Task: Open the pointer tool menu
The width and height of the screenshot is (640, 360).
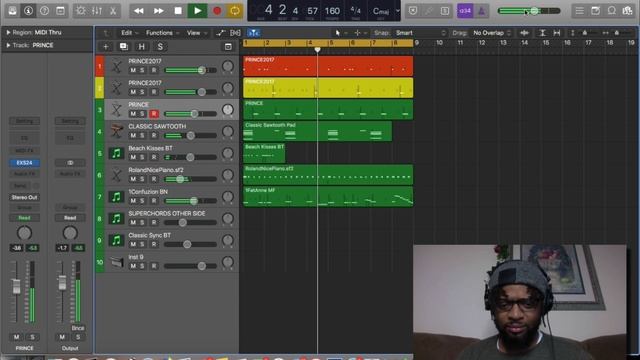Action: point(340,33)
